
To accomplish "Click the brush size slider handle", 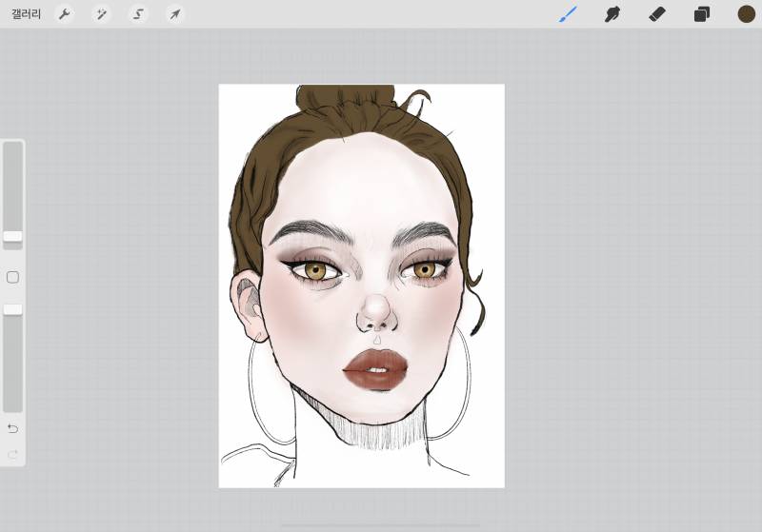I will pos(12,236).
